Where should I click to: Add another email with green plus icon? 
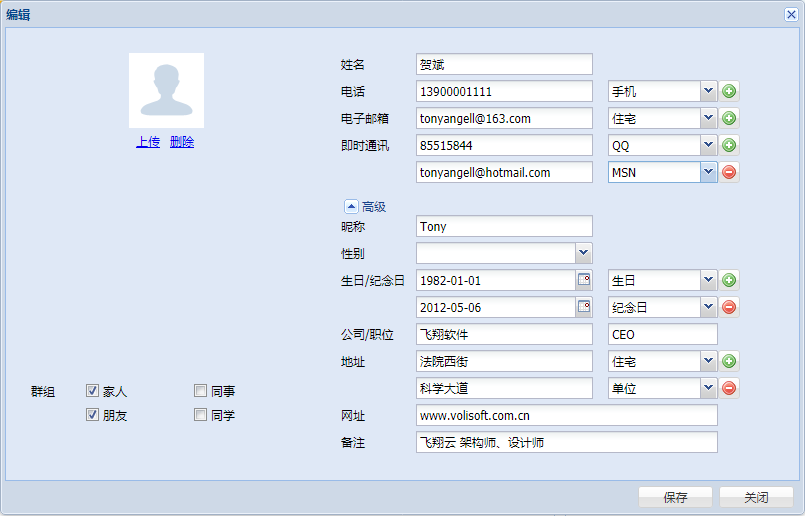729,118
